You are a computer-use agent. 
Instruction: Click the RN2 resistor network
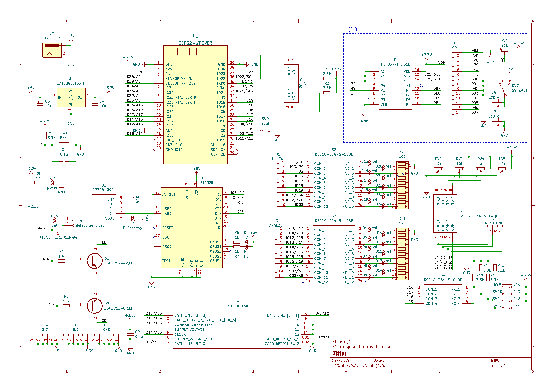coord(402,185)
